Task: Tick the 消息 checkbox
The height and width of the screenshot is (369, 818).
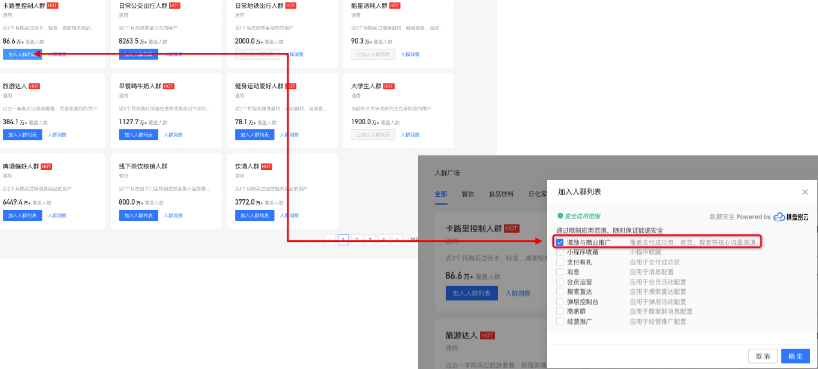Action: click(x=560, y=272)
